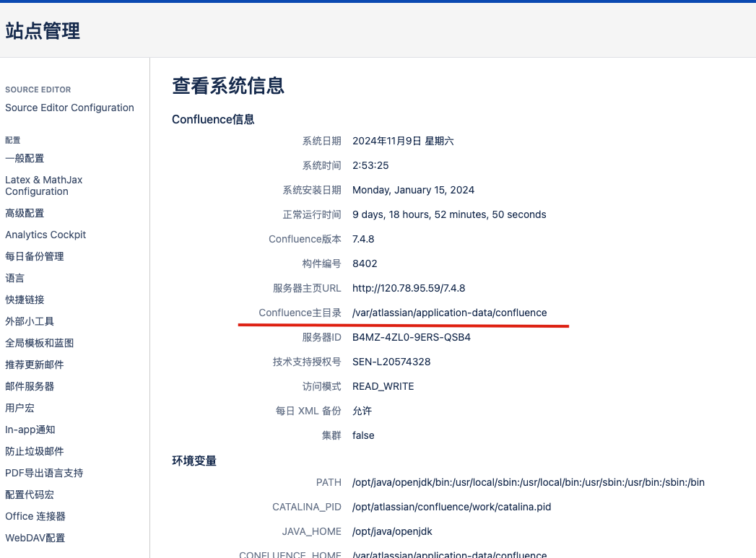Click the 正常运行时间 label

pos(311,215)
